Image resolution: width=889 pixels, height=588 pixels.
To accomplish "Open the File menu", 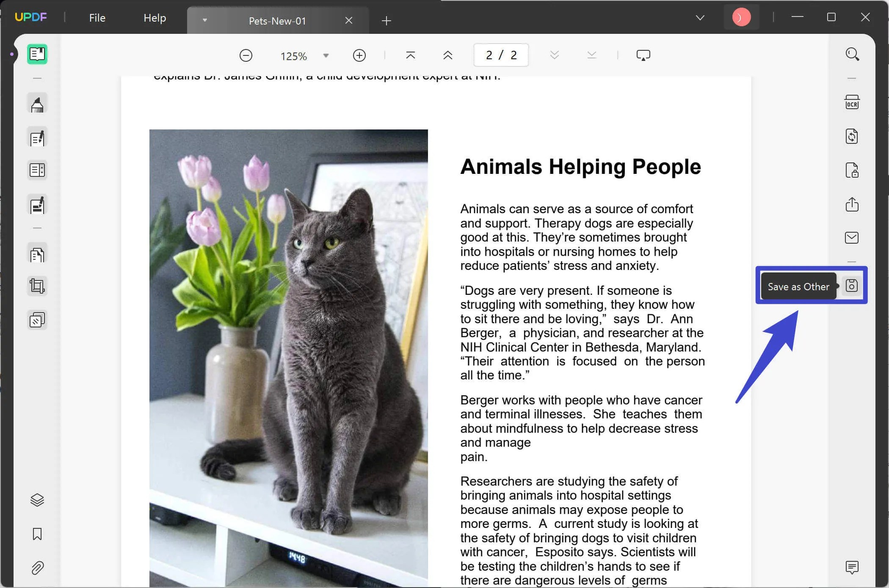I will [x=97, y=18].
